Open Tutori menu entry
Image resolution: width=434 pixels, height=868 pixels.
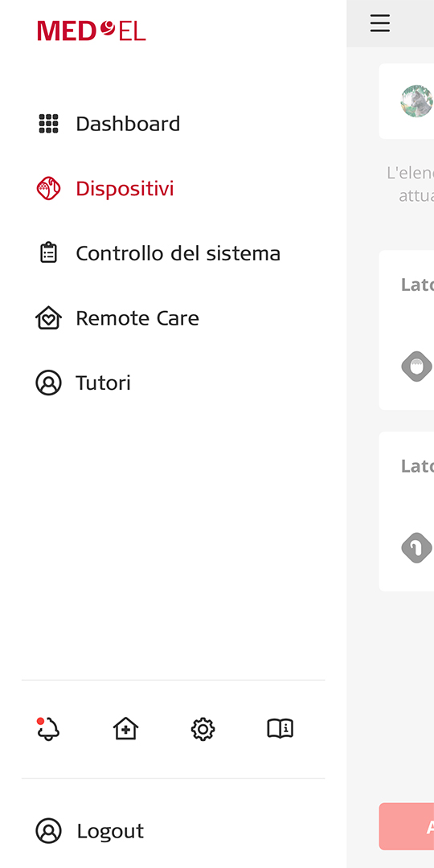coord(104,383)
